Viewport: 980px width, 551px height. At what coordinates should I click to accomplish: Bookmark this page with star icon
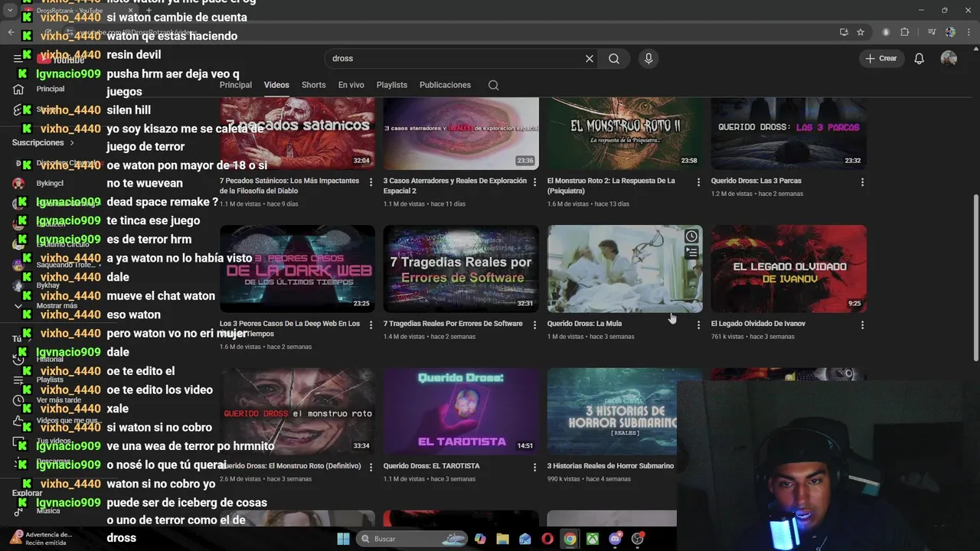click(x=861, y=32)
